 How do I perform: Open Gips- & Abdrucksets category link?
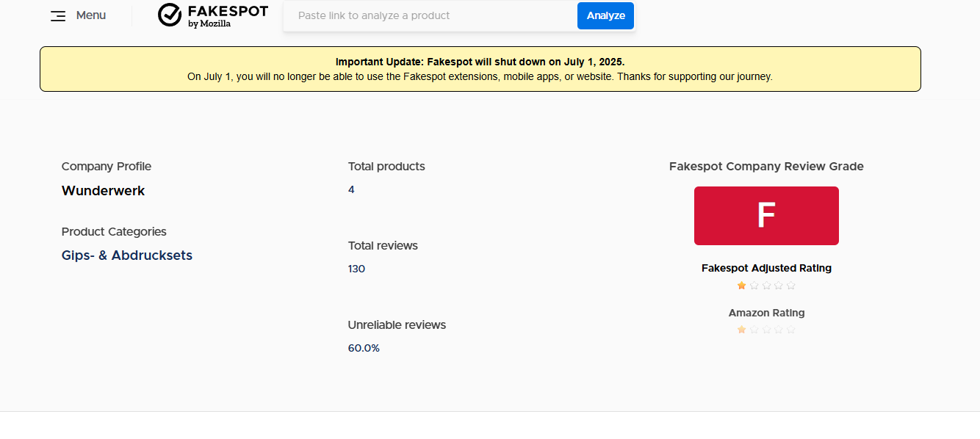pos(127,255)
